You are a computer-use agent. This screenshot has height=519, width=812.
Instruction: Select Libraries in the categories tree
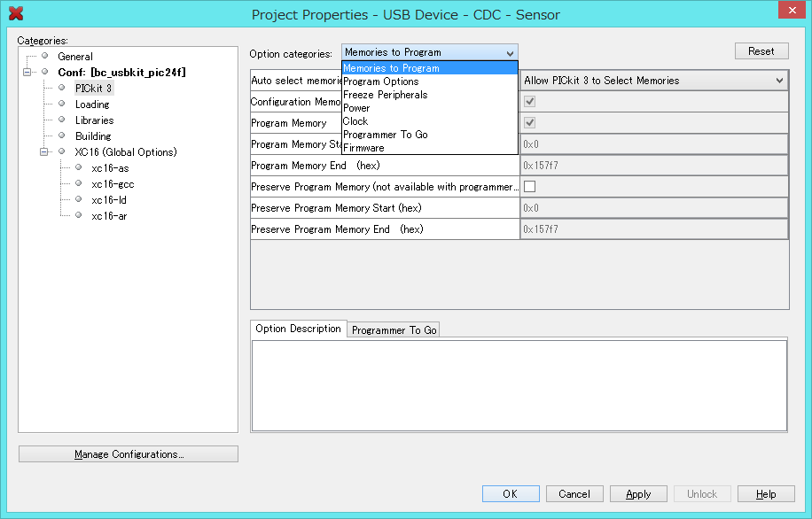pos(94,120)
